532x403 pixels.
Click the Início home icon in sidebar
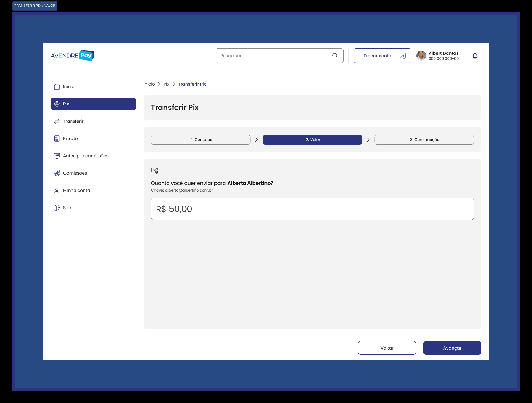(57, 87)
